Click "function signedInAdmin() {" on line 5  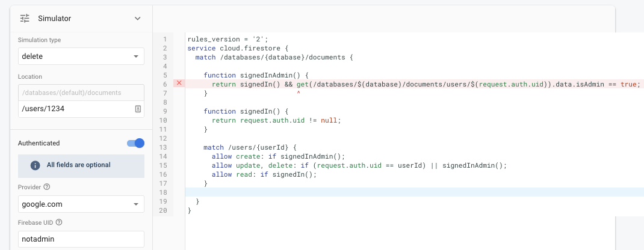[x=256, y=75]
